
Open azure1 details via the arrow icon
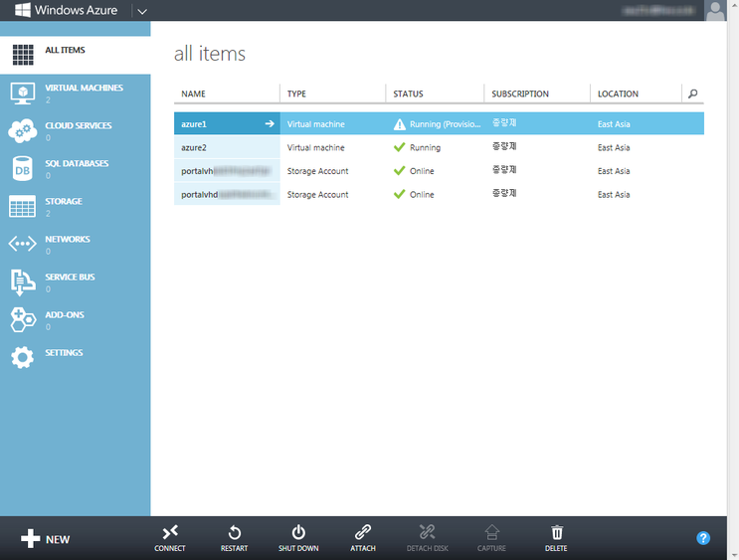(x=270, y=123)
